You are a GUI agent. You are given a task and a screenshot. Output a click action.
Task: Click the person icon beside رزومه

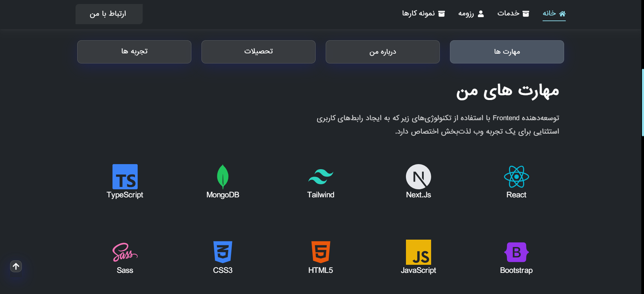click(481, 13)
